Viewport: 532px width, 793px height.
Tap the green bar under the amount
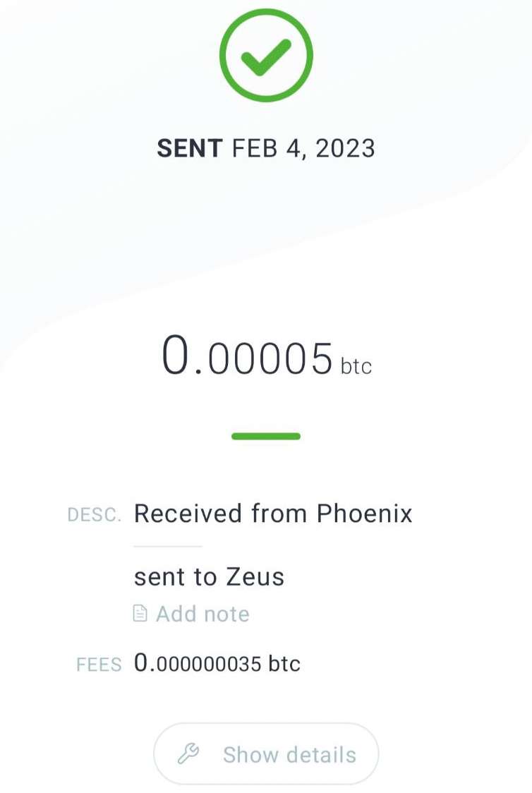coord(266,436)
